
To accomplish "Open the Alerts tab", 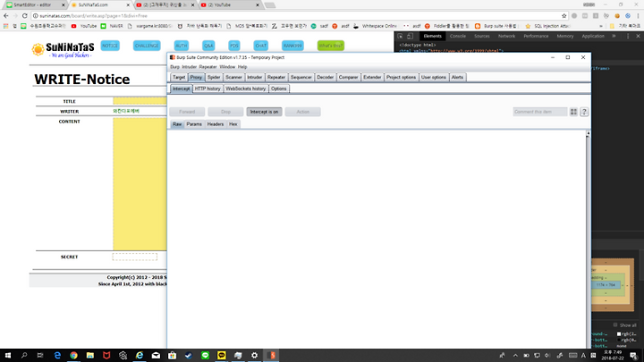I will point(457,77).
